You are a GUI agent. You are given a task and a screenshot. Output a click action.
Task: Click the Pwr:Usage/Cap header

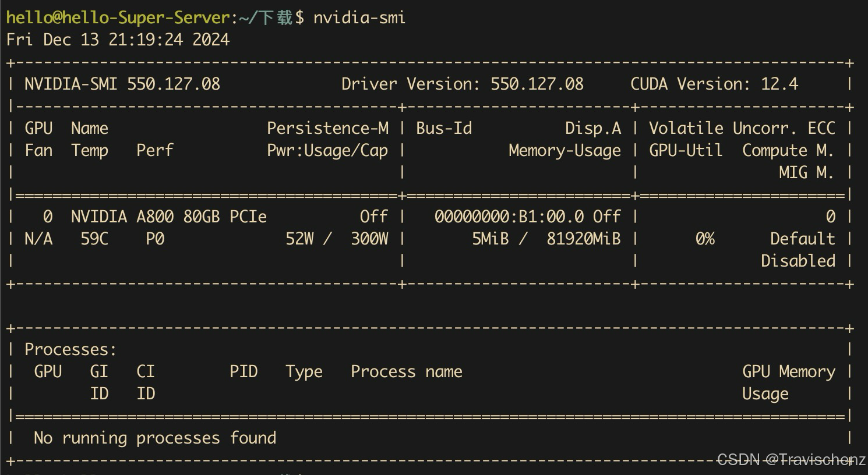click(327, 151)
